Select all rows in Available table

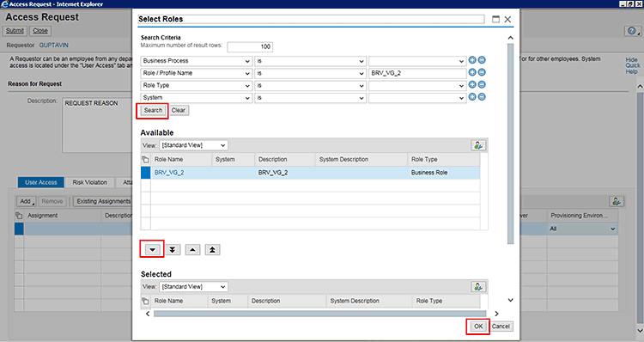(x=145, y=160)
